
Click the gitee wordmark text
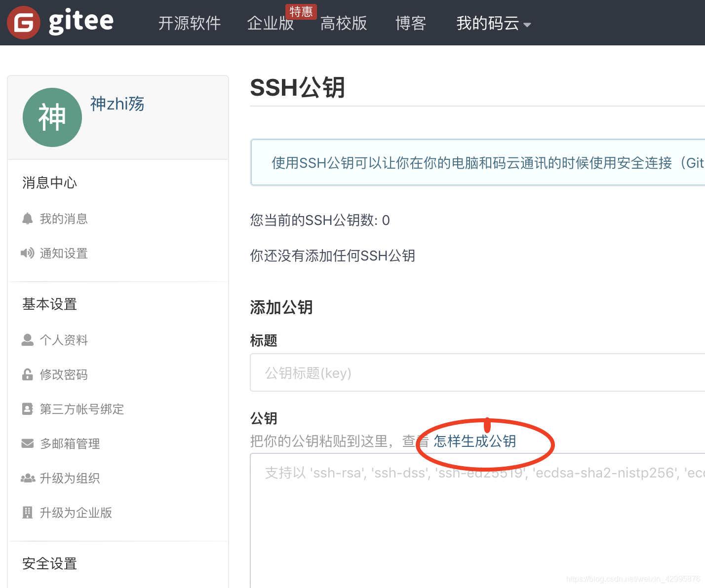point(81,22)
